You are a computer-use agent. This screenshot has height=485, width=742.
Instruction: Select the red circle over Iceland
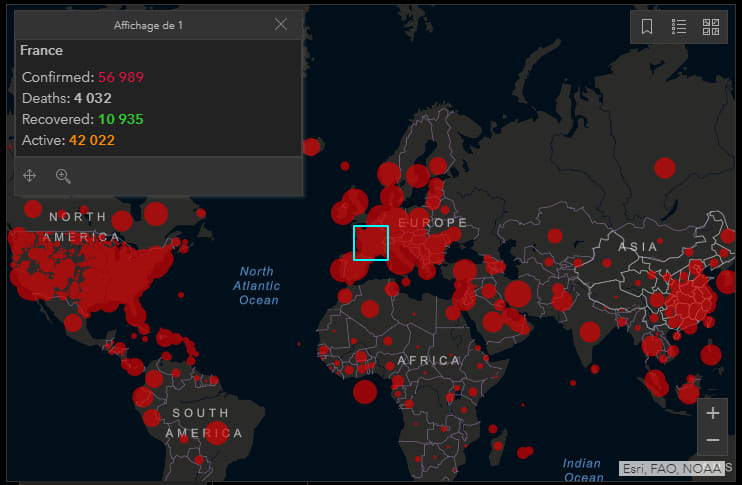point(311,147)
